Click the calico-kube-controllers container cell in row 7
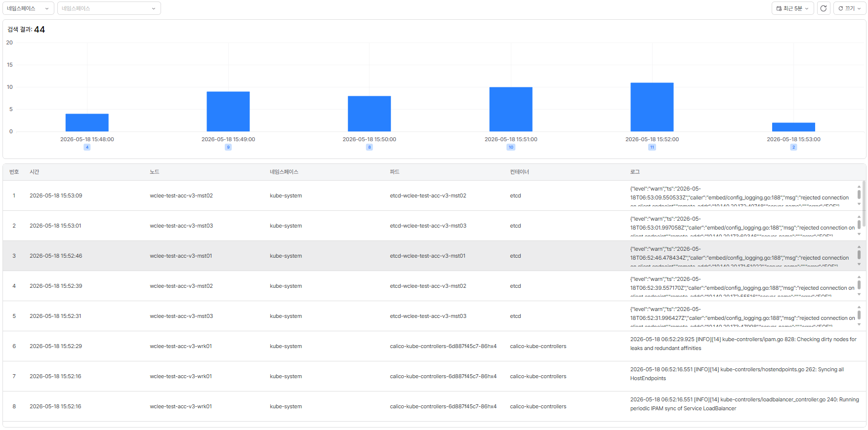 (538, 376)
